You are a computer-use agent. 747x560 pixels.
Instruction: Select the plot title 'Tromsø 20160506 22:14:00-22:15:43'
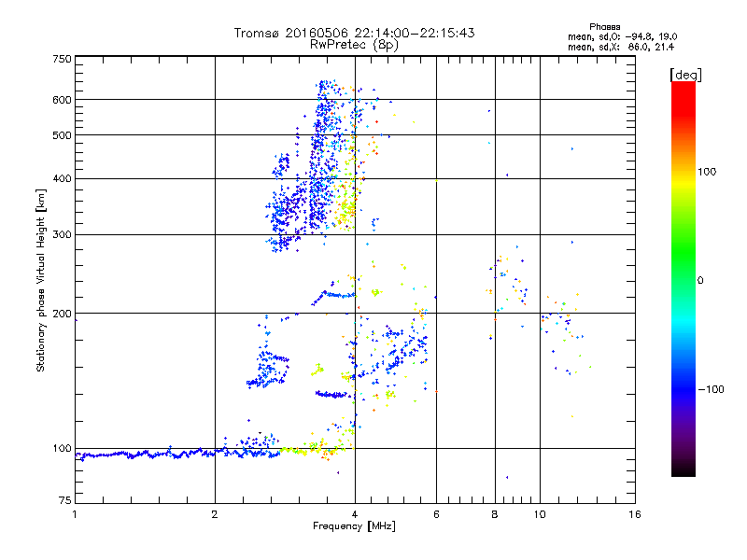[354, 33]
